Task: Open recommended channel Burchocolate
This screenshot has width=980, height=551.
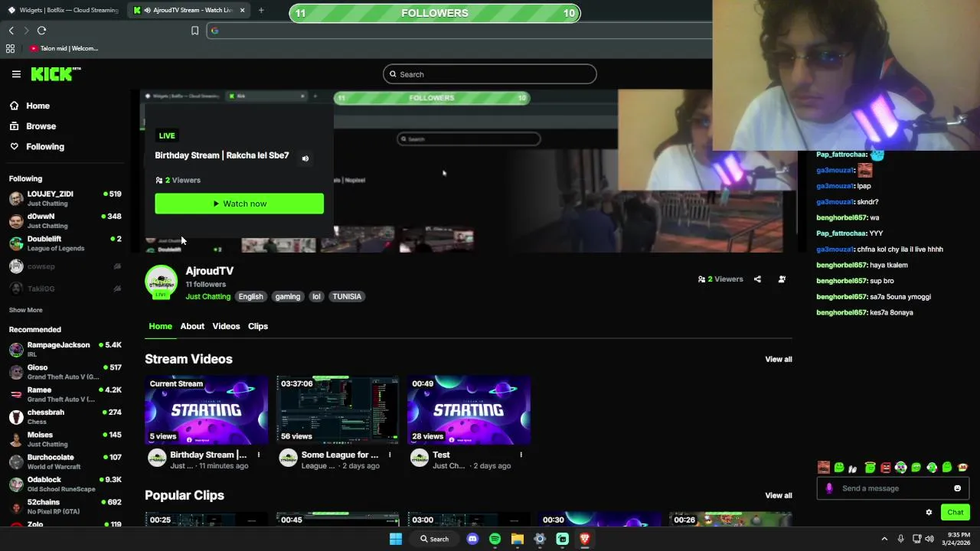Action: [65, 461]
